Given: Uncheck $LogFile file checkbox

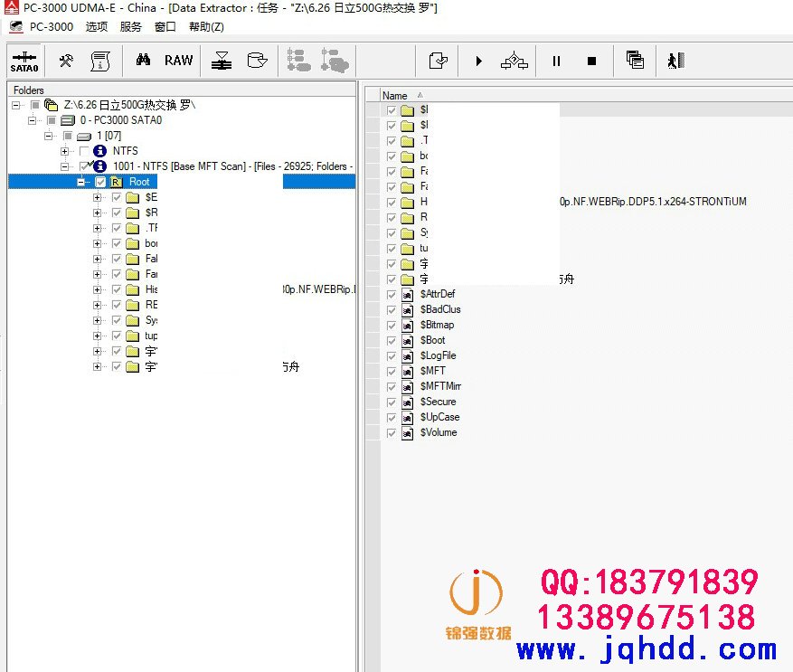Looking at the screenshot, I should pos(392,356).
